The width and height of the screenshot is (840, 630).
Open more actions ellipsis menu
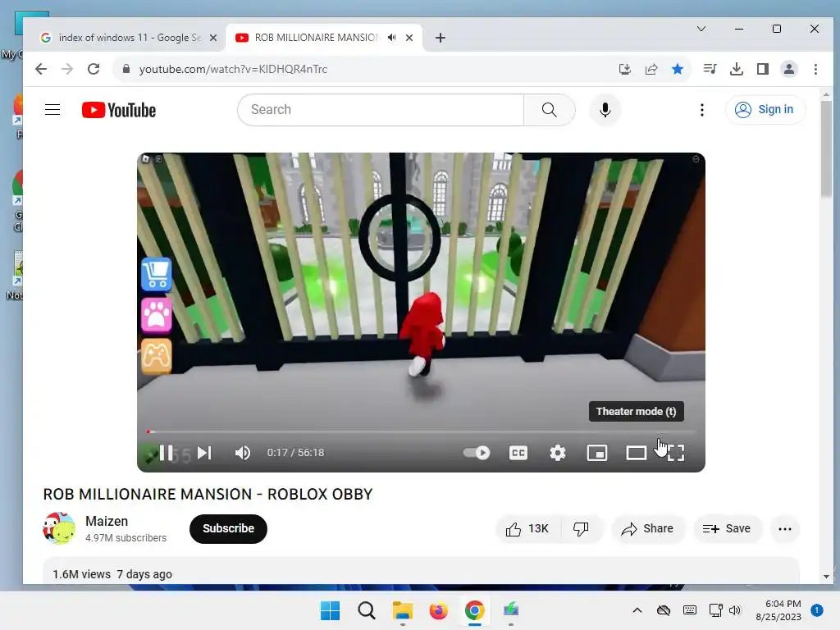point(785,529)
